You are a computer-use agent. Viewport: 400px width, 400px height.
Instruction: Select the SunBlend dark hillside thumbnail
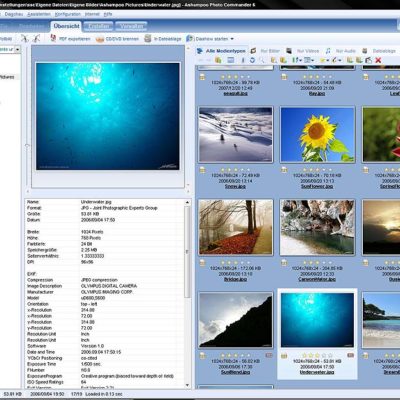(x=235, y=320)
